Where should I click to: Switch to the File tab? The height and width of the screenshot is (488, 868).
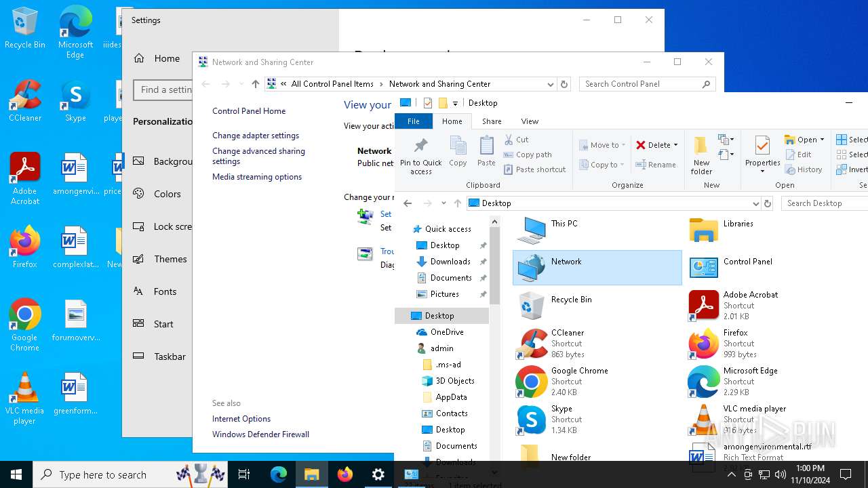click(x=413, y=121)
